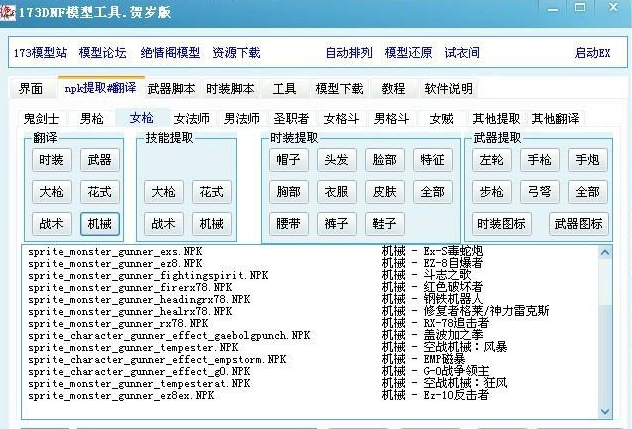The image size is (632, 429).
Task: Open 资源下载 from the top toolbar
Action: (236, 52)
